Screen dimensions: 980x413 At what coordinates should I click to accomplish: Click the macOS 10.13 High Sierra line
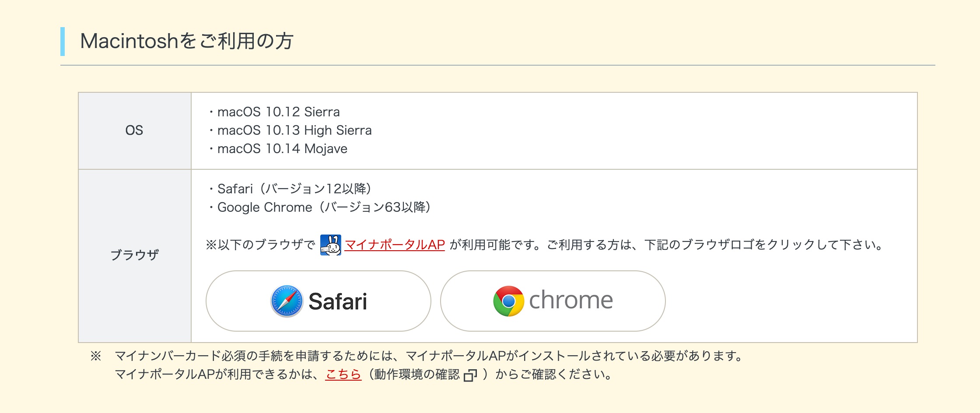[x=290, y=130]
